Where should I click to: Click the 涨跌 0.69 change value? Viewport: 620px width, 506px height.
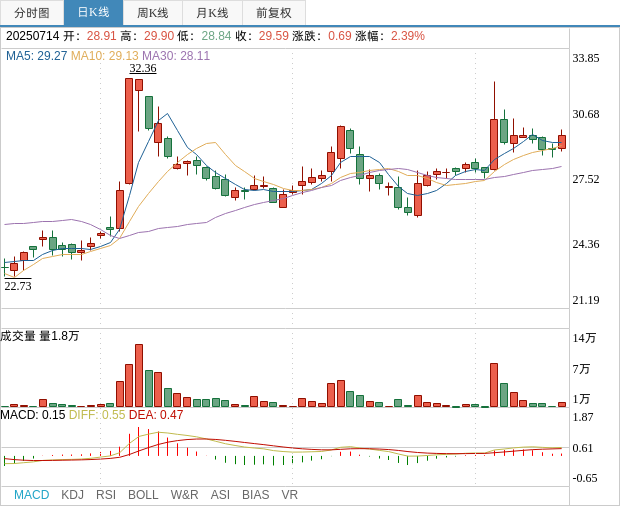click(322, 36)
